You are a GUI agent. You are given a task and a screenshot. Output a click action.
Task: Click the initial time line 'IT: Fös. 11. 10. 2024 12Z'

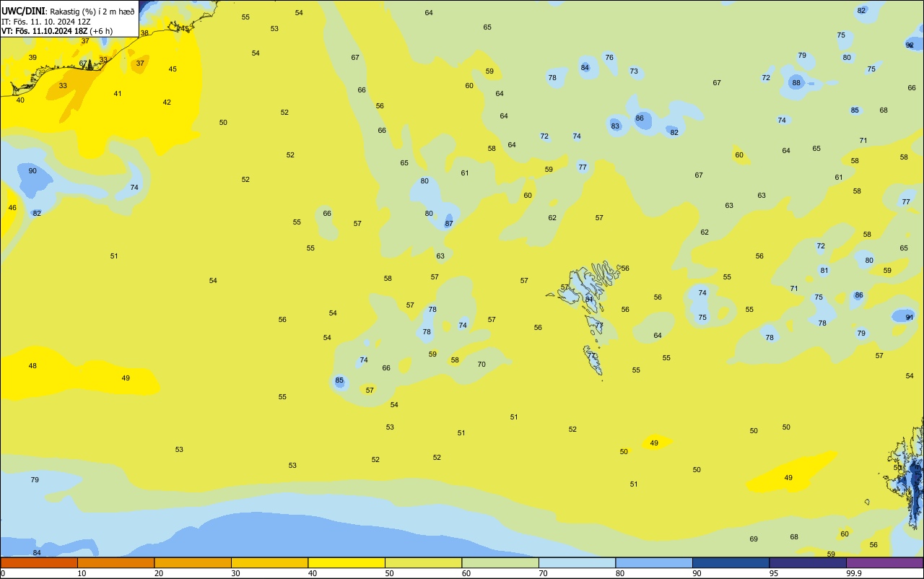(46, 22)
